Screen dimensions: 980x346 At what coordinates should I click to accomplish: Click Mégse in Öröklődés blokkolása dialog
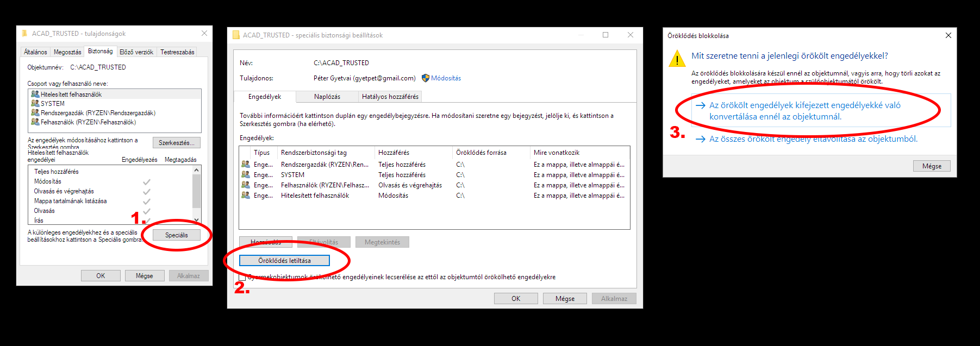pos(931,166)
